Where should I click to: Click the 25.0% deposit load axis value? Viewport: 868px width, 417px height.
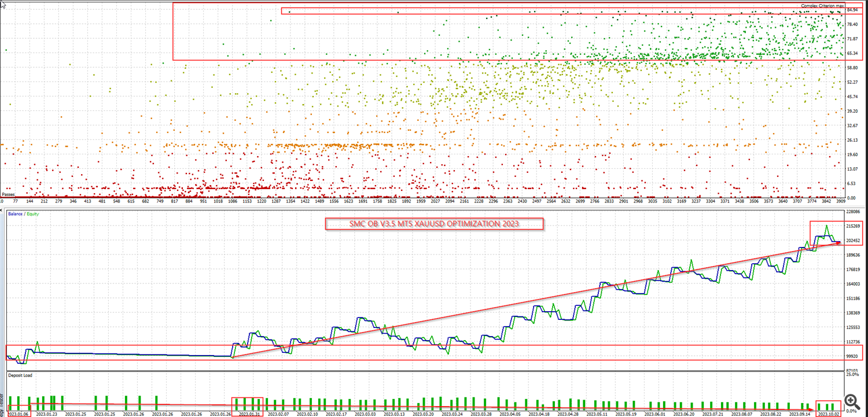[x=853, y=375]
